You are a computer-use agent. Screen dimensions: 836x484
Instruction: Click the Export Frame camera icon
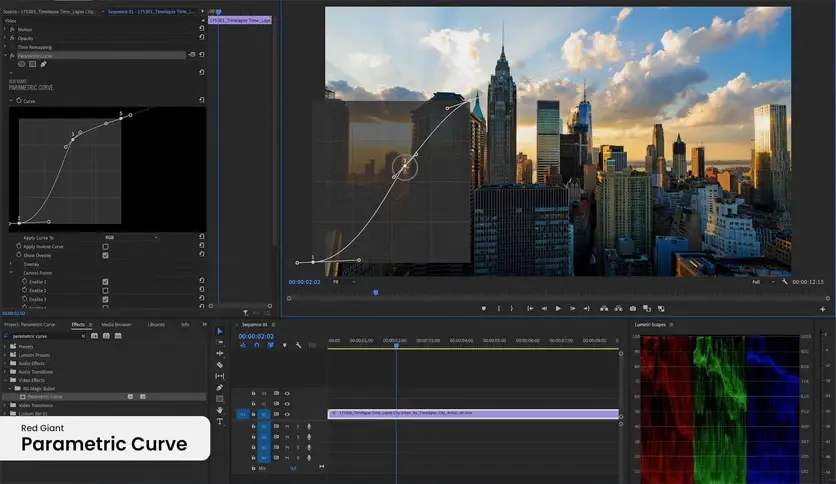tap(632, 308)
